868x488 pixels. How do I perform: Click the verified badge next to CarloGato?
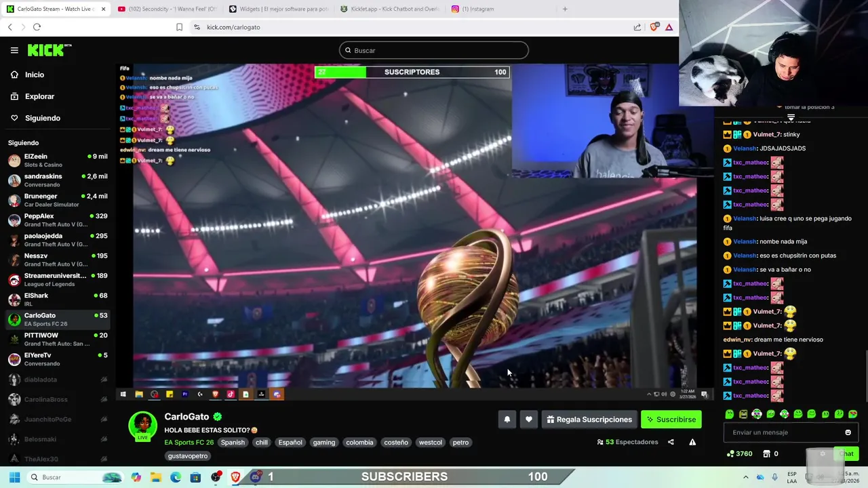[x=217, y=417]
